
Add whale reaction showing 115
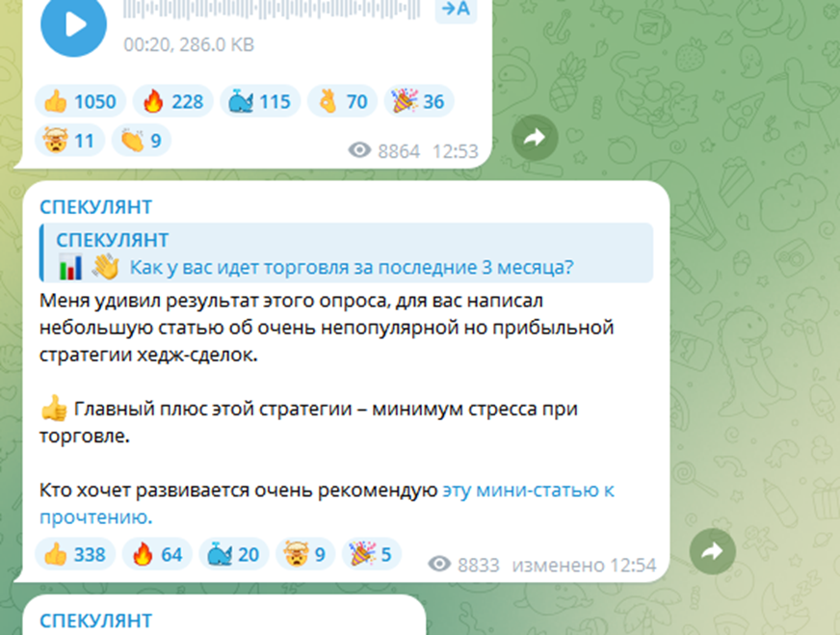tap(260, 101)
